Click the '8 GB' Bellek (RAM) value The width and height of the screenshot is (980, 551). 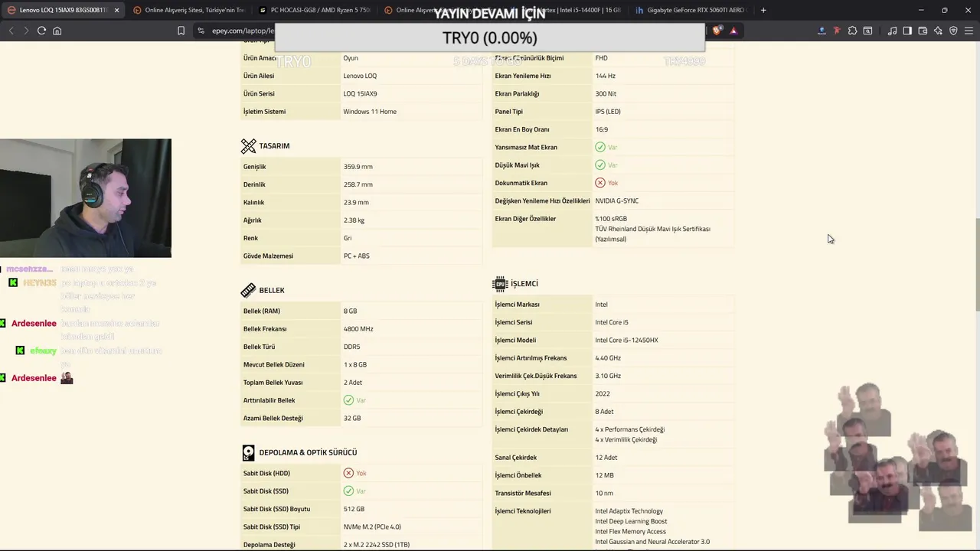coord(350,311)
